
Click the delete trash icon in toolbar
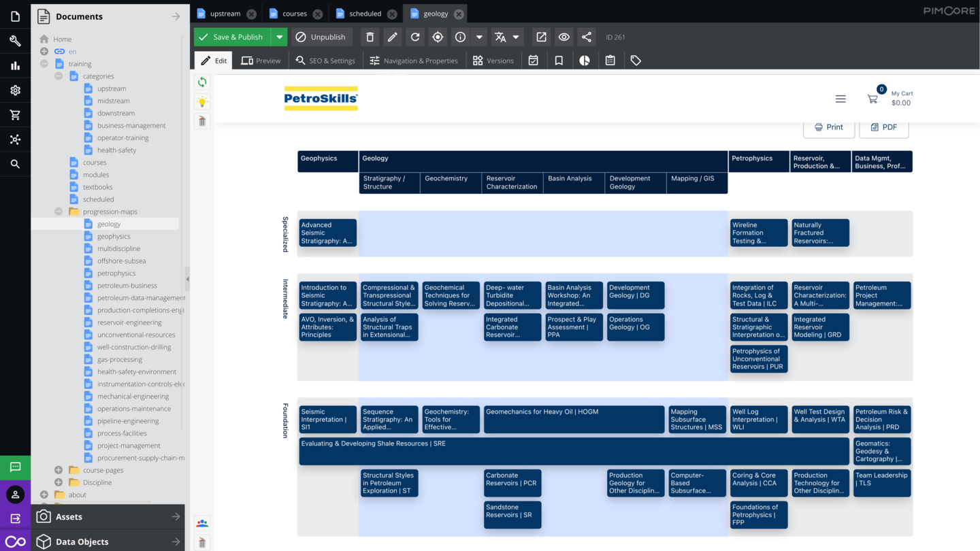pos(370,37)
